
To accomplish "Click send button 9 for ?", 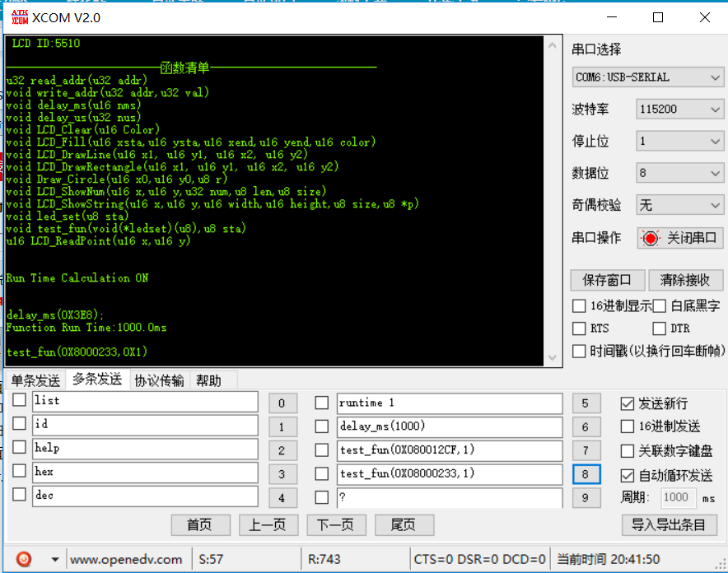I will (x=586, y=498).
